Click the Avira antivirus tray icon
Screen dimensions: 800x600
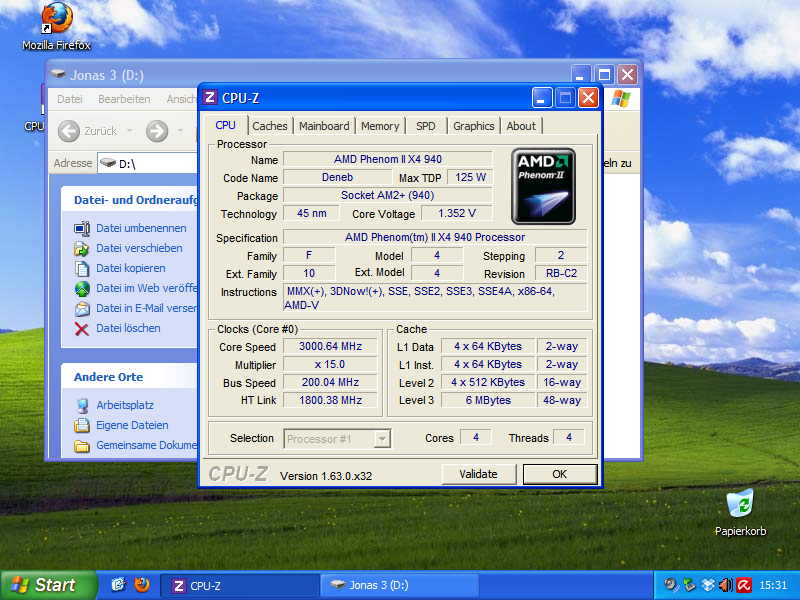click(x=743, y=585)
